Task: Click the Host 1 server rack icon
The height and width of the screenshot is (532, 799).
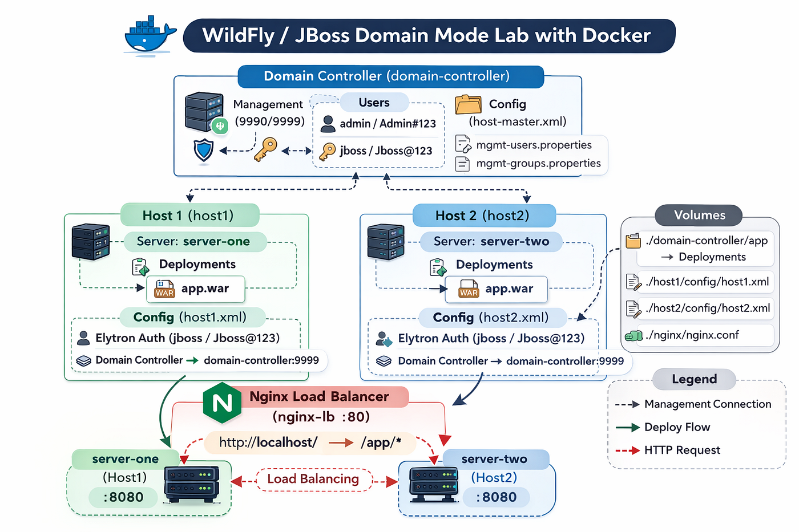Action: pos(91,242)
